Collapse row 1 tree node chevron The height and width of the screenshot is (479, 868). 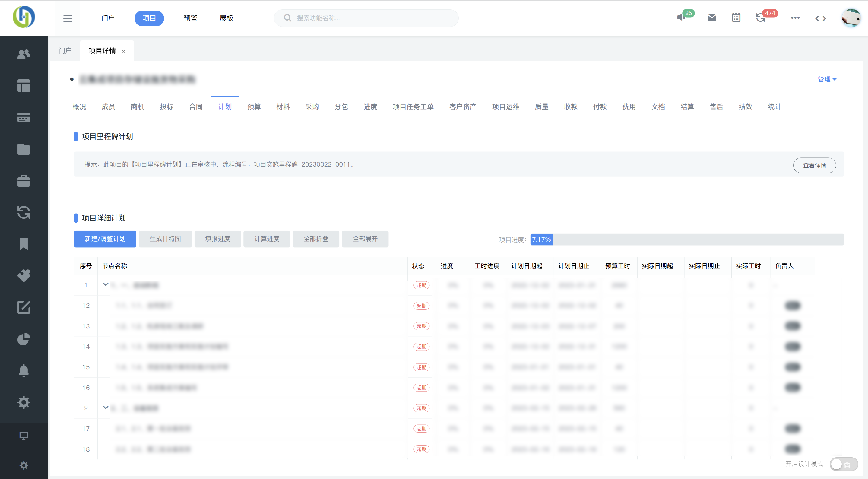[106, 284]
